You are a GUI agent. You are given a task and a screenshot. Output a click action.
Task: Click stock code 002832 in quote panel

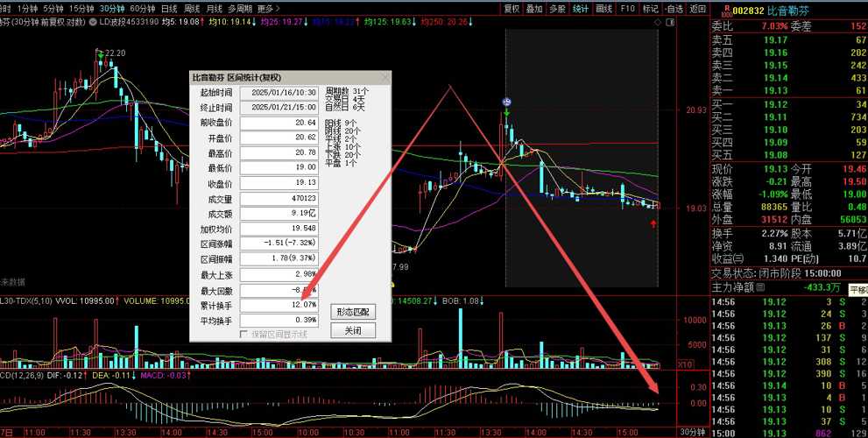point(748,11)
